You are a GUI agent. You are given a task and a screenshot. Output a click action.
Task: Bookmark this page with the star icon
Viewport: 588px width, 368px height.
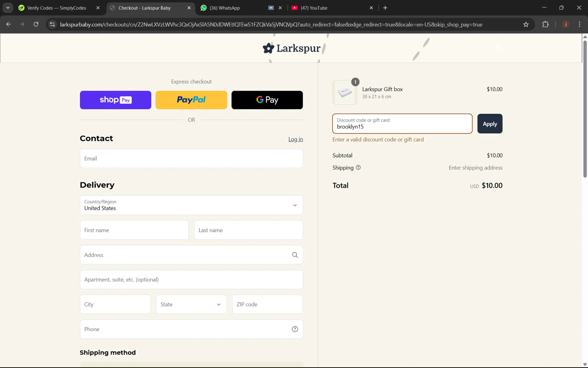pyautogui.click(x=526, y=24)
